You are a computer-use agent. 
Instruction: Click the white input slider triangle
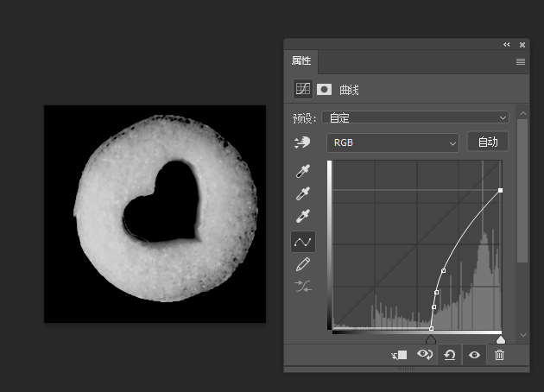click(501, 339)
